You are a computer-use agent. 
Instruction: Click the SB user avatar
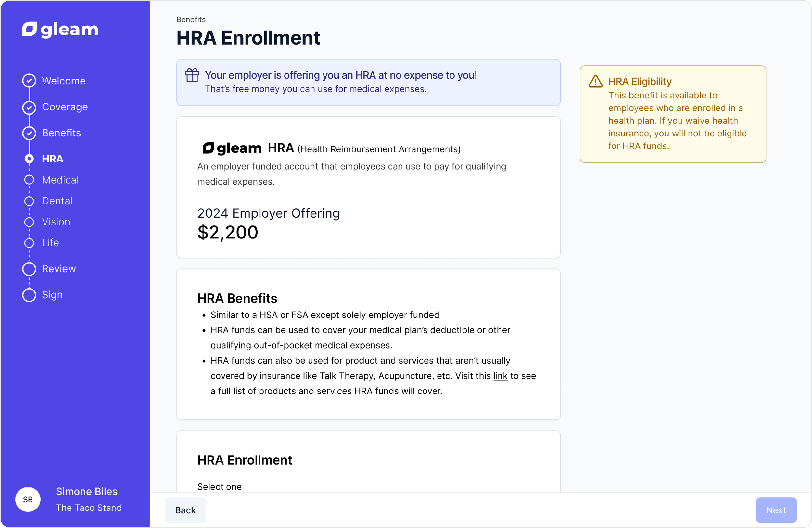28,499
